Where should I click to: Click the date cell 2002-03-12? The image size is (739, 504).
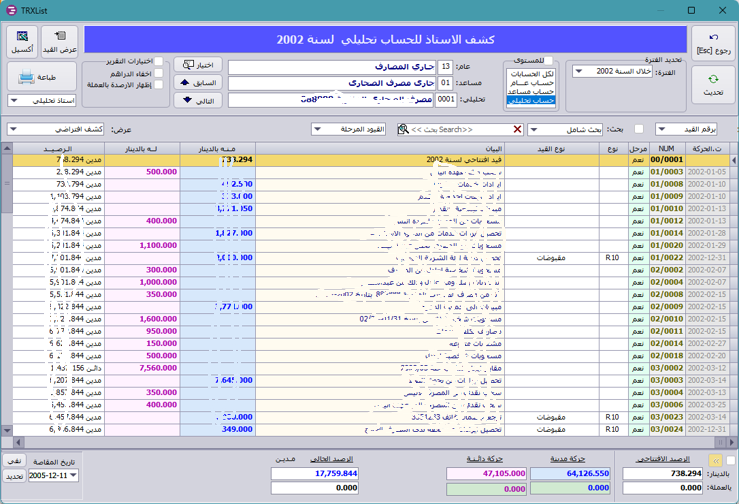(x=706, y=368)
